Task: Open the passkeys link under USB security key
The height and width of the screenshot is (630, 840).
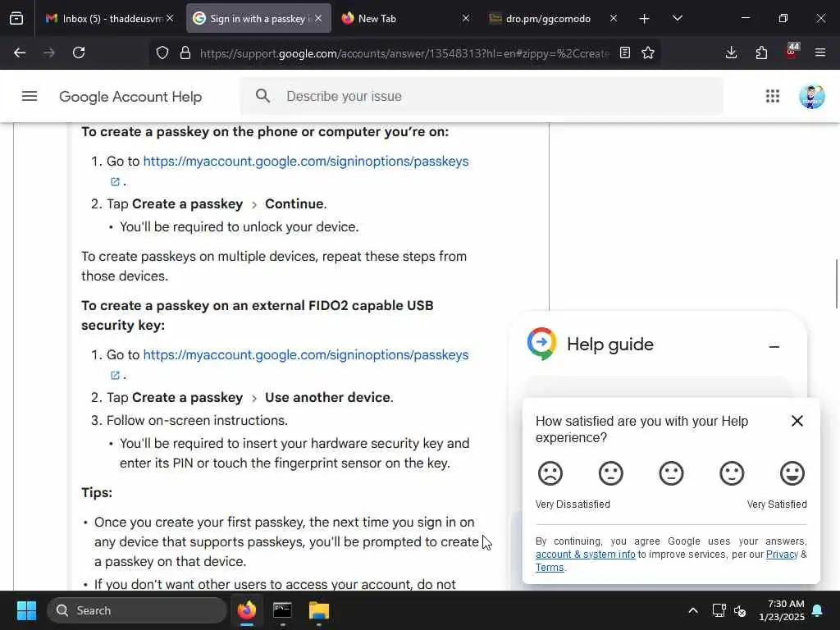Action: (x=306, y=354)
